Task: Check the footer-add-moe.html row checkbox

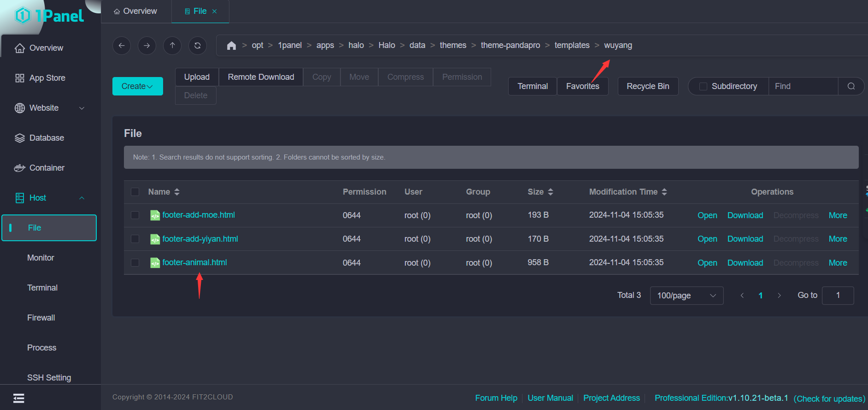Action: (135, 215)
